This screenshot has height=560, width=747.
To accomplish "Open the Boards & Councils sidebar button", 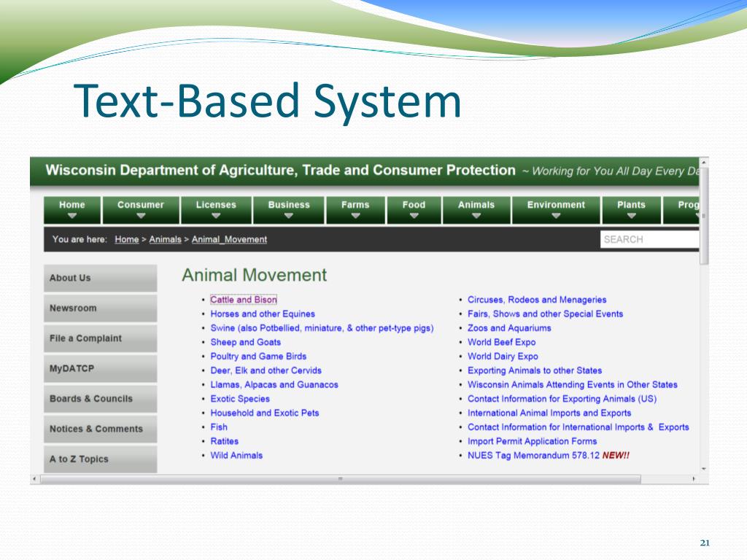I will click(x=100, y=399).
